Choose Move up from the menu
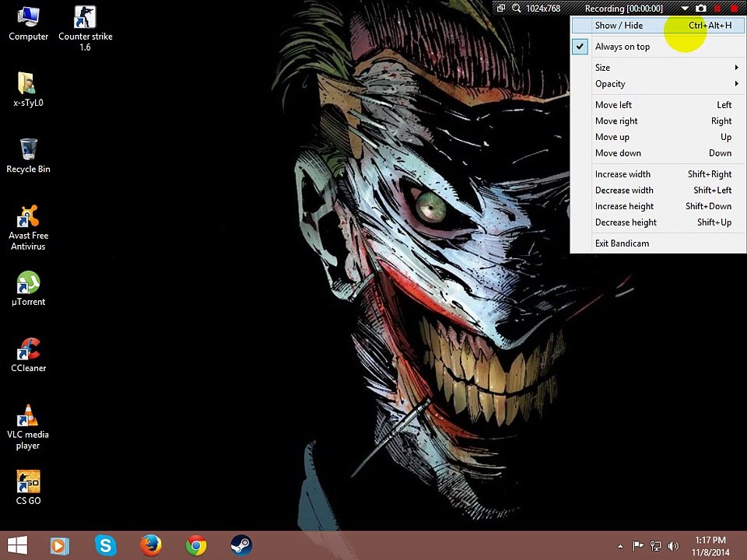747x560 pixels. point(658,137)
